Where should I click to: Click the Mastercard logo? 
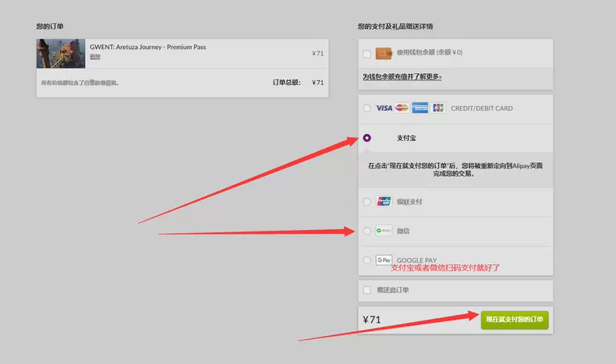(402, 108)
